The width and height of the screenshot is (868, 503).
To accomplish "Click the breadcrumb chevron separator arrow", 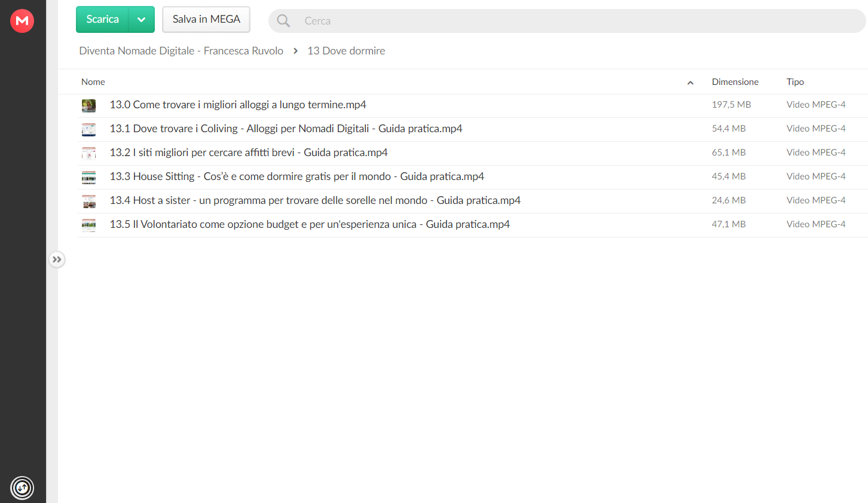I will [x=295, y=51].
